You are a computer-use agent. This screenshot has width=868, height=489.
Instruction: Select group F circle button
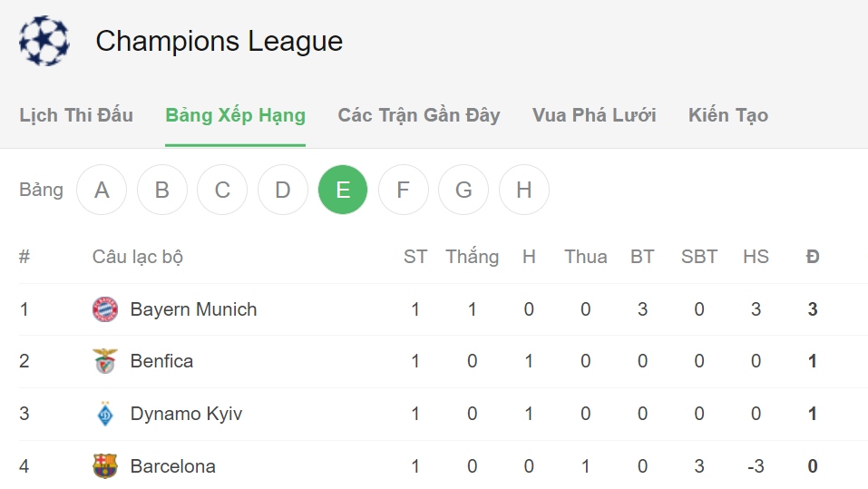[x=404, y=190]
